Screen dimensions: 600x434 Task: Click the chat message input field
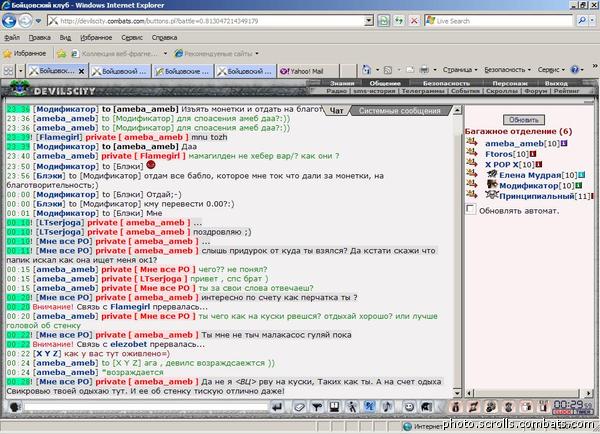click(x=146, y=407)
